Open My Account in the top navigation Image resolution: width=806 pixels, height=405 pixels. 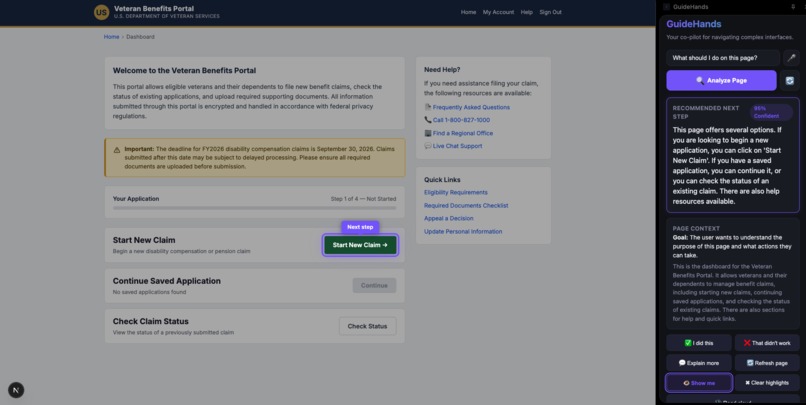click(498, 12)
